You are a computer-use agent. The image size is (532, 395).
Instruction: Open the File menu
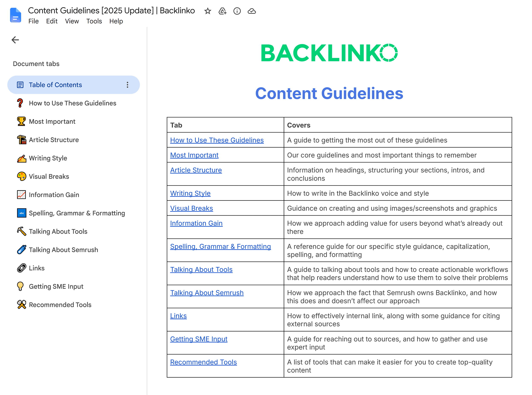(33, 21)
